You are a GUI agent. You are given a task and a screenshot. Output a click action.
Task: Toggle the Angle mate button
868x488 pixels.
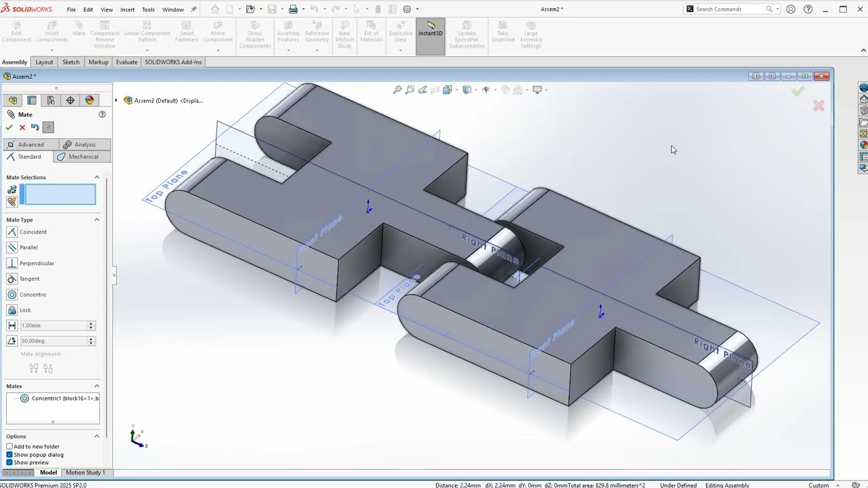tap(12, 341)
